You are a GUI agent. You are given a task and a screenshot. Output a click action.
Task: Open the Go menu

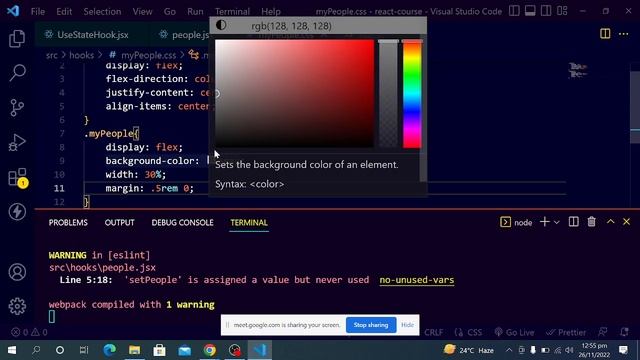point(169,11)
